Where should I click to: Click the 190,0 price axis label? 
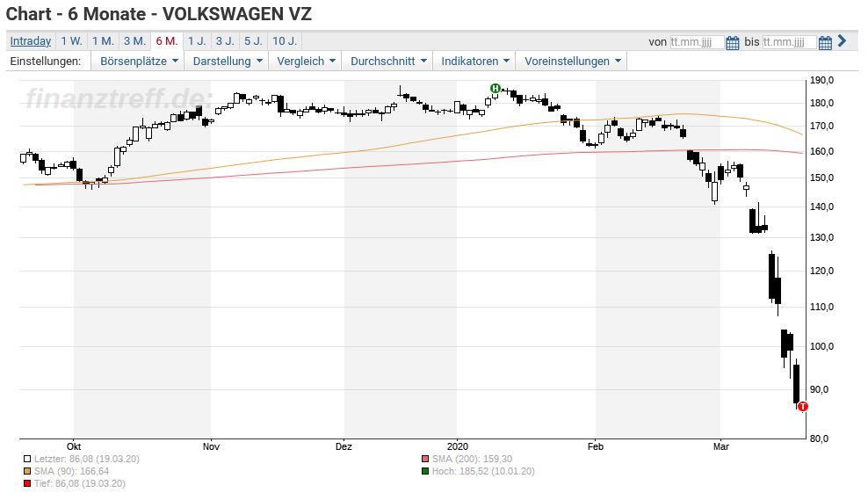[x=822, y=80]
